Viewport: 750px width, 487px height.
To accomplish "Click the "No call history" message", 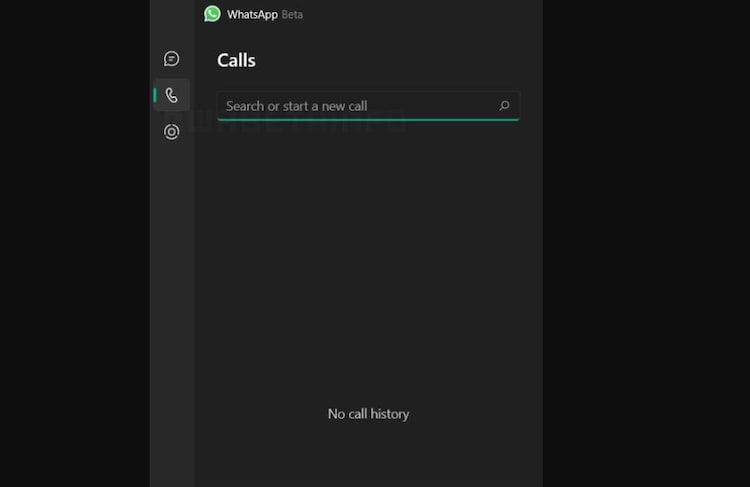I will click(368, 414).
